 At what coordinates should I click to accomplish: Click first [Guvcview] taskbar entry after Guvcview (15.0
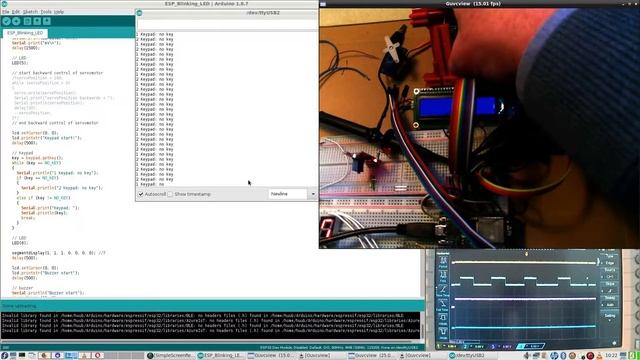point(322,356)
